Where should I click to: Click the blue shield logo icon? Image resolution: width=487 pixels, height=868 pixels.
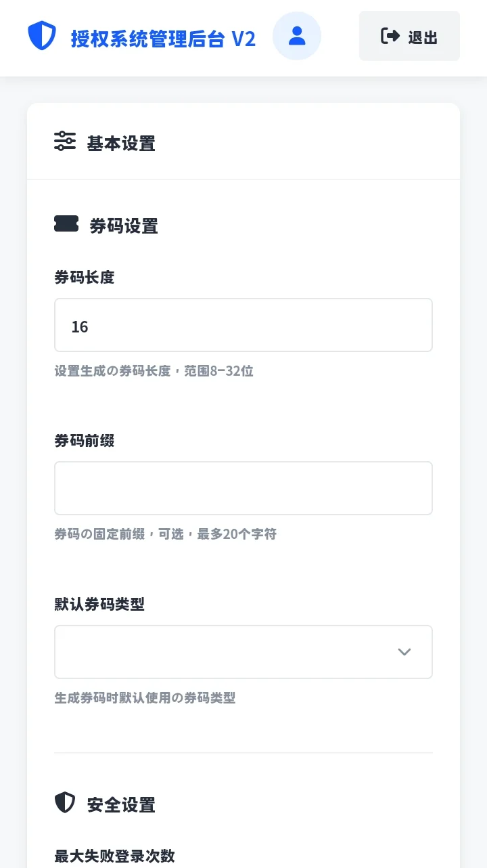coord(42,36)
